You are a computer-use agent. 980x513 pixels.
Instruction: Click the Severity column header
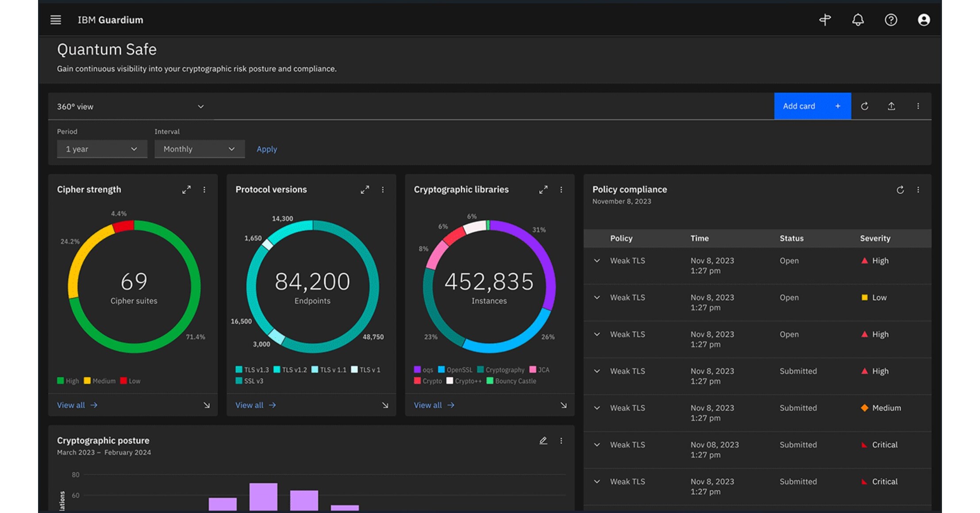coord(875,238)
